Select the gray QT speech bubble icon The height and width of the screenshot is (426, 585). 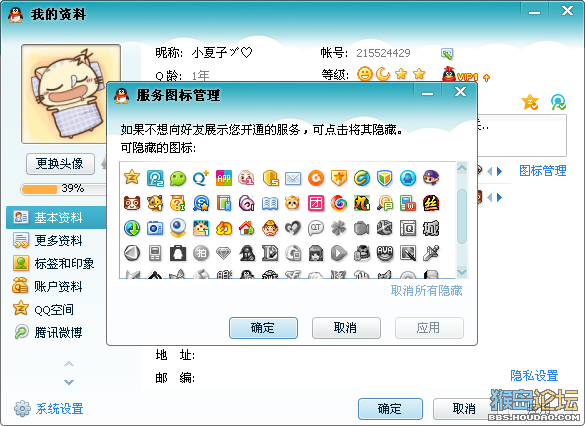pyautogui.click(x=316, y=228)
